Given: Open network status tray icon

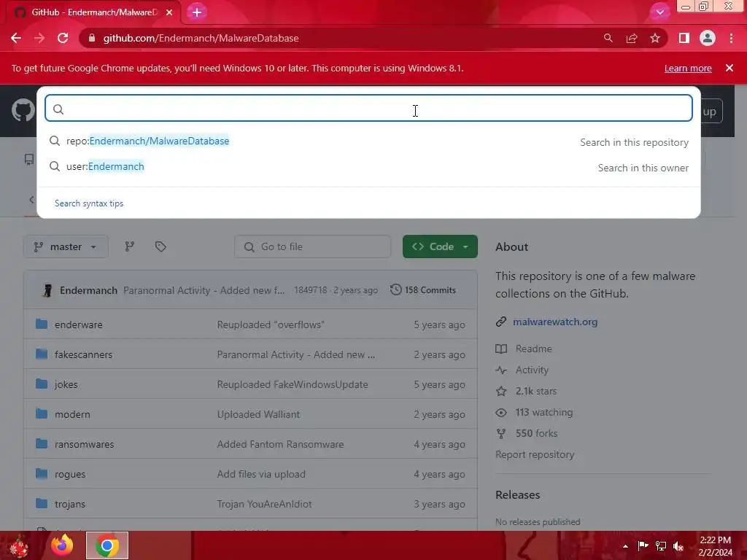Looking at the screenshot, I should point(661,546).
